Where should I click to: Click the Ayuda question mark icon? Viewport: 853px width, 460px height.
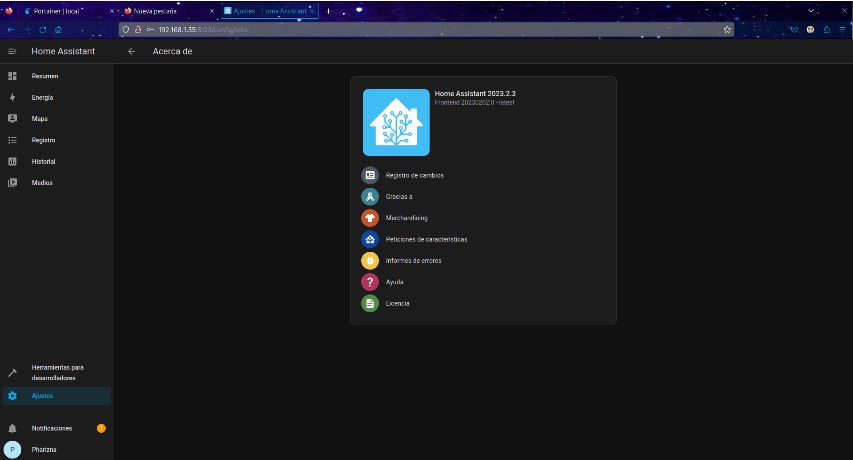click(370, 282)
